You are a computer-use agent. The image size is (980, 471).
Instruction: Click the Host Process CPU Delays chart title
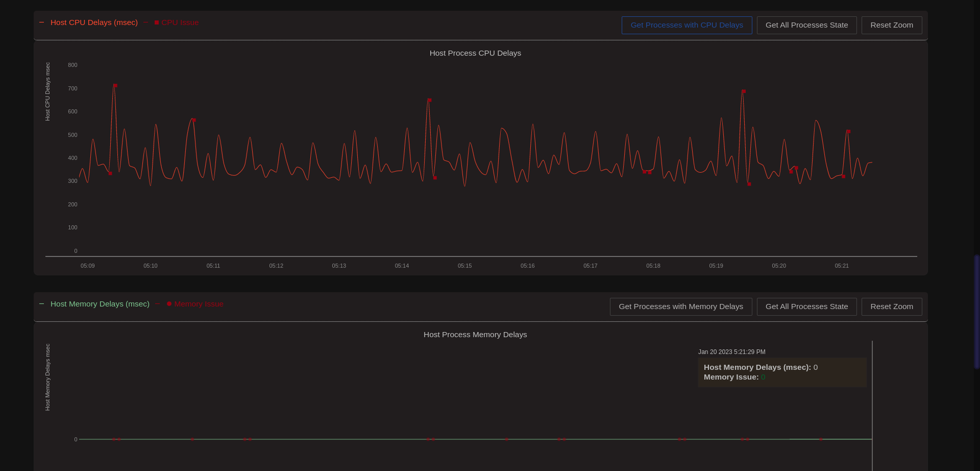coord(475,53)
